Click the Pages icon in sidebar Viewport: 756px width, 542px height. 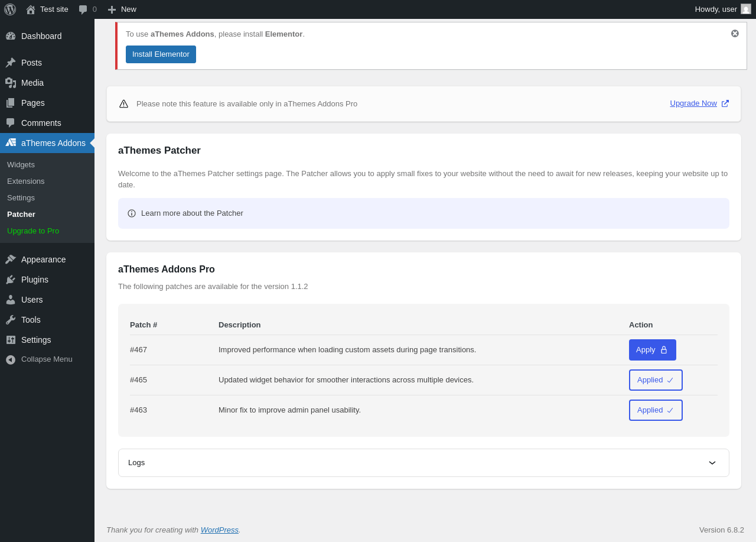click(11, 103)
